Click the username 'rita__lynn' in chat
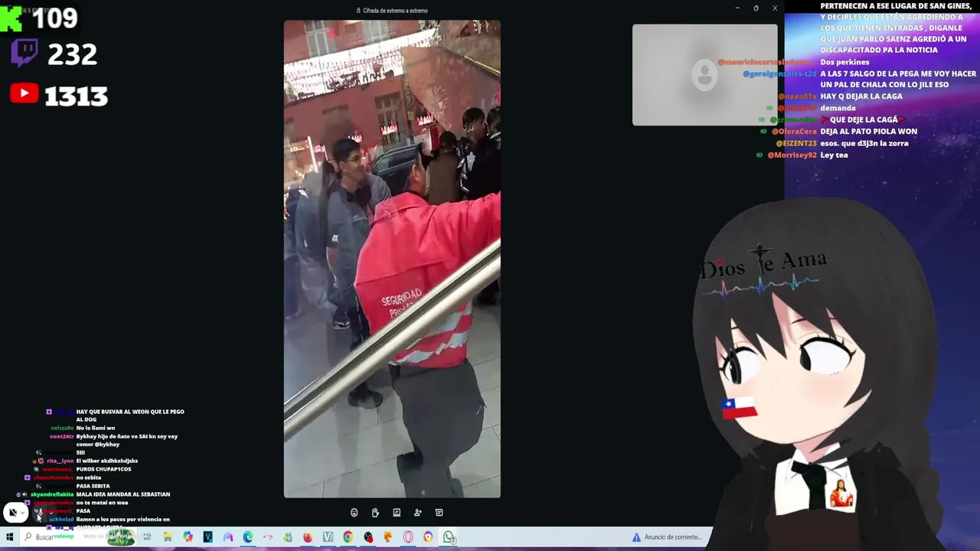 click(x=60, y=461)
